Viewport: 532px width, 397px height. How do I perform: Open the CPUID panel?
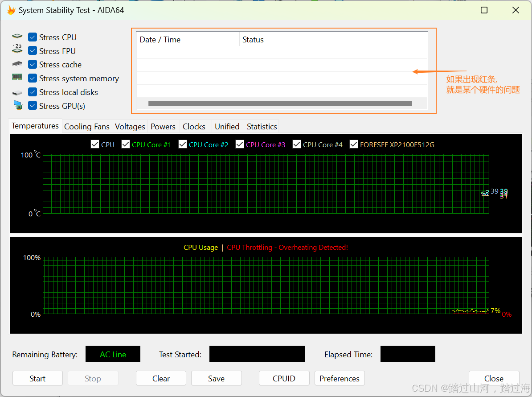click(x=284, y=378)
